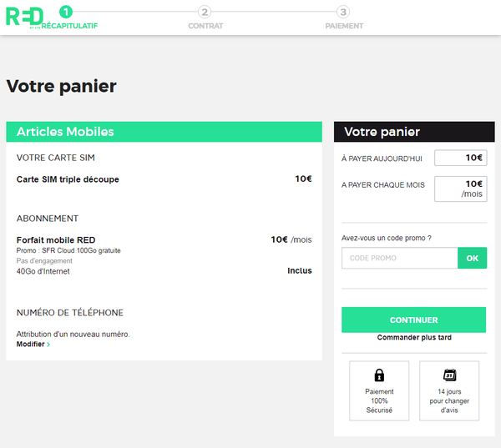Click the chevron next to Modifier

point(48,345)
